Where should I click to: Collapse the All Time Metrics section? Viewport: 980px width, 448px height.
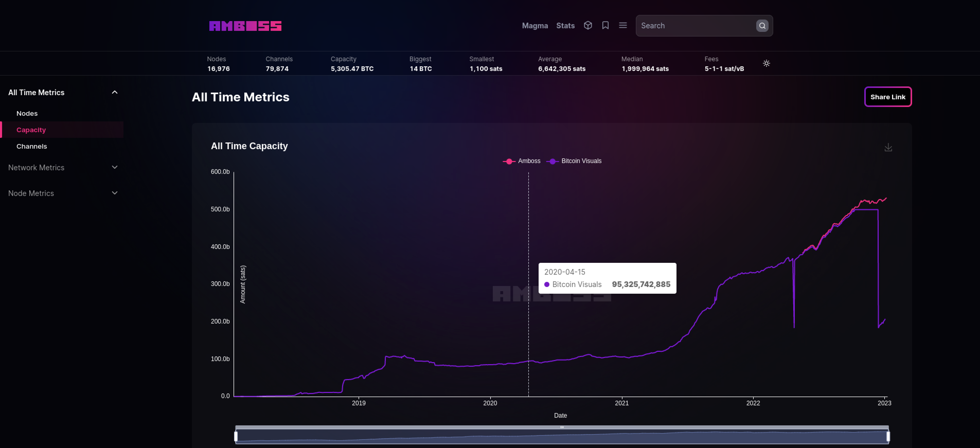point(114,92)
